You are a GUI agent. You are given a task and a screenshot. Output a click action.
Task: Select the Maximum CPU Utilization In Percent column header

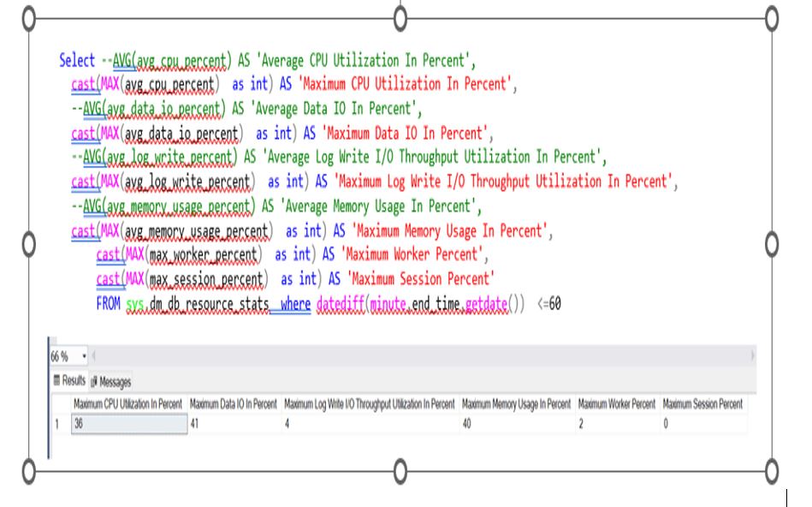pos(127,404)
